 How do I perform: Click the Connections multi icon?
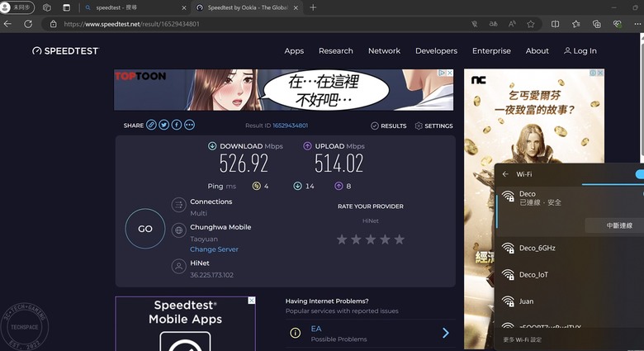coord(178,205)
